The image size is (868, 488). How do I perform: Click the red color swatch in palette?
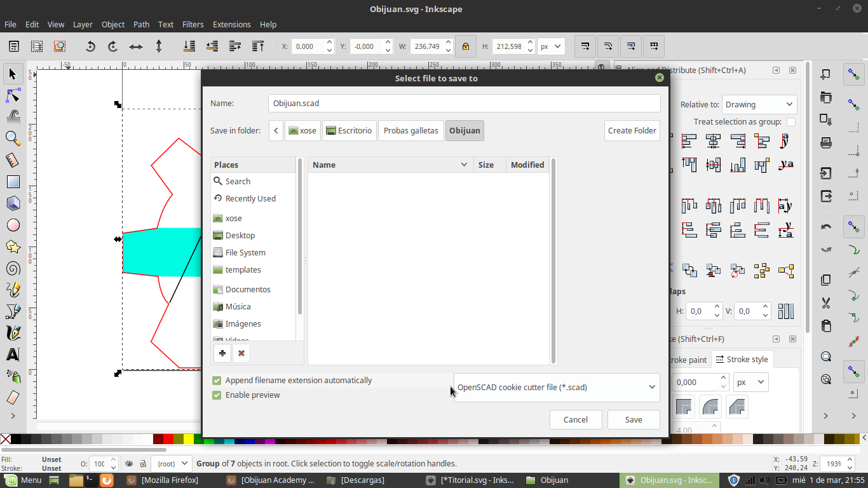168,439
